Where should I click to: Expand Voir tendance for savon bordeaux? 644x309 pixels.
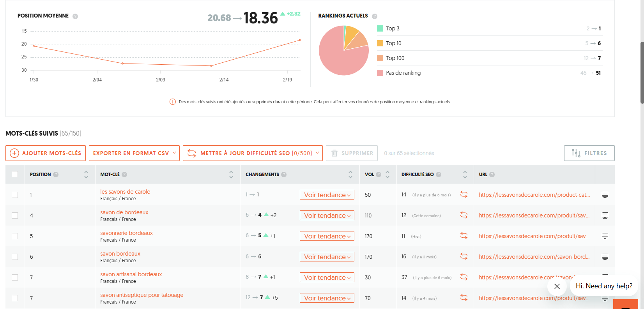click(327, 257)
